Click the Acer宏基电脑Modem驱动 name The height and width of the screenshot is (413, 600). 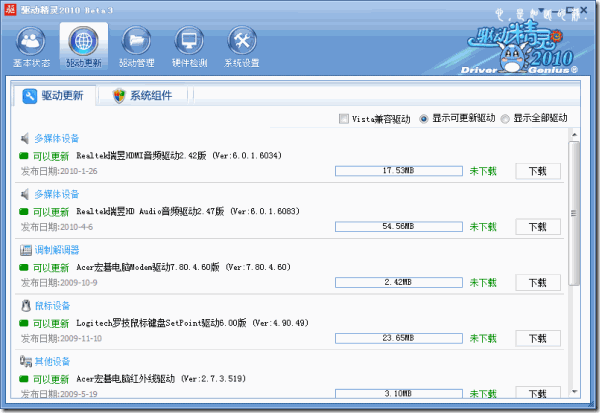coord(148,267)
